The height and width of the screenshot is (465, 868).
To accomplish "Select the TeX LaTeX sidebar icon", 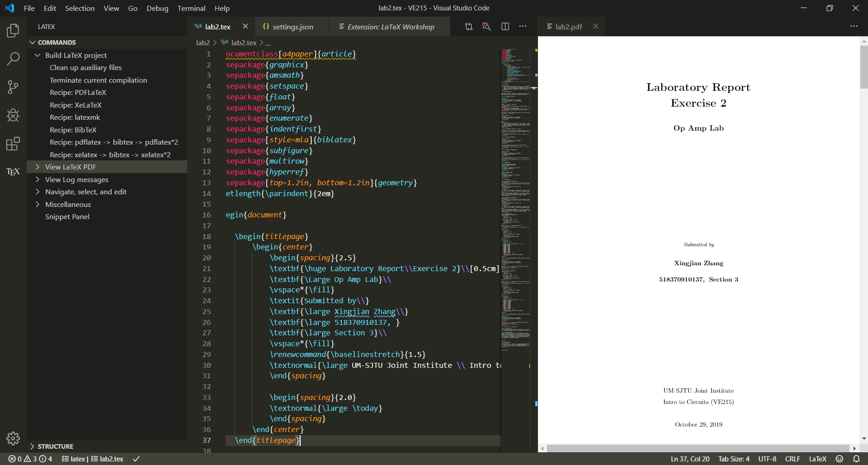I will pyautogui.click(x=13, y=172).
